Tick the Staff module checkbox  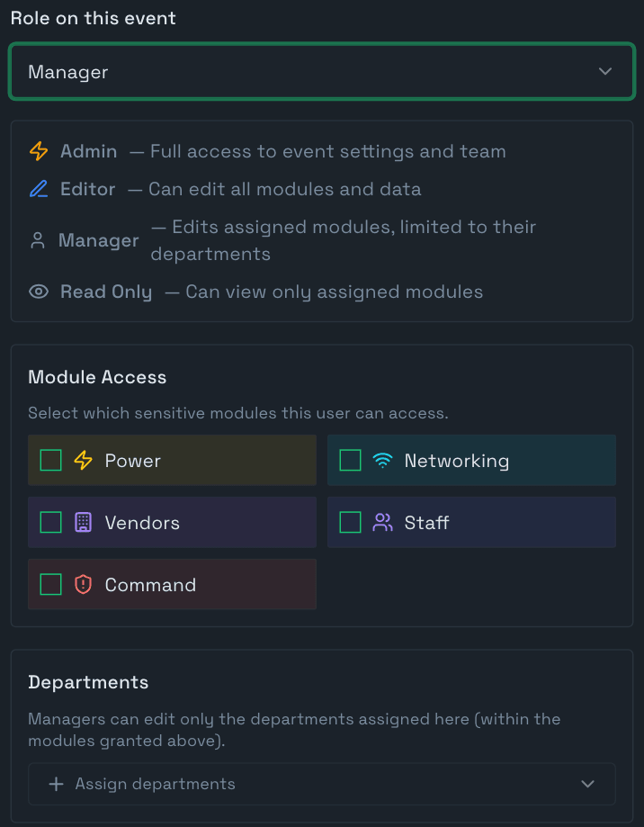tap(350, 522)
